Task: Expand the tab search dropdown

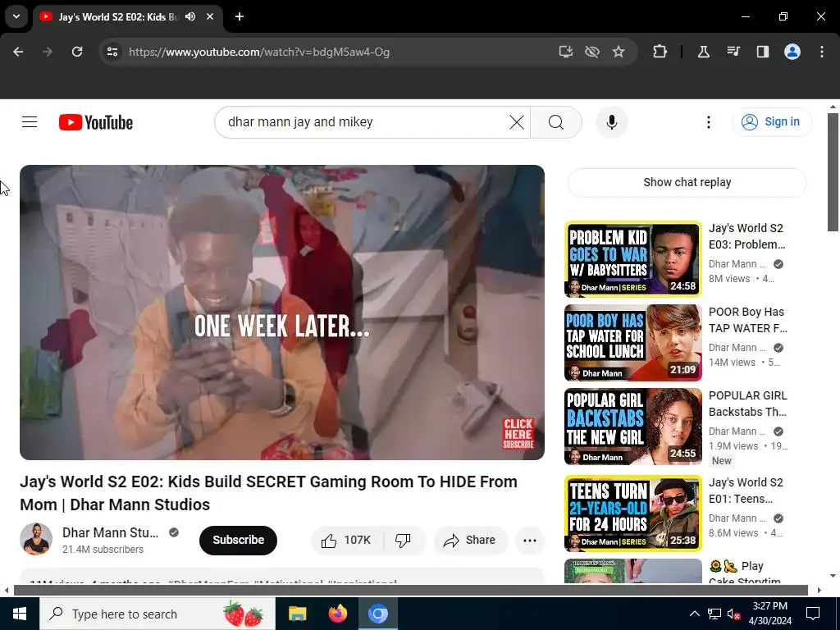Action: pyautogui.click(x=16, y=16)
